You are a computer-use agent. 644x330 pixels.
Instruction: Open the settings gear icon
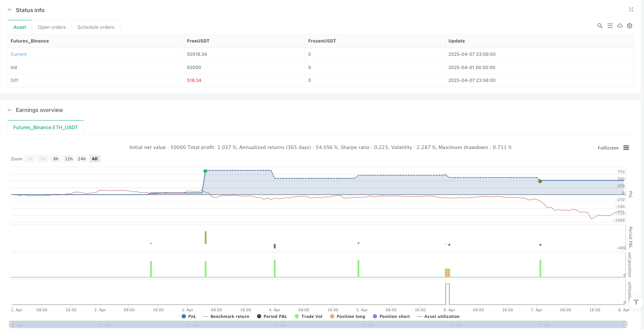tap(630, 26)
